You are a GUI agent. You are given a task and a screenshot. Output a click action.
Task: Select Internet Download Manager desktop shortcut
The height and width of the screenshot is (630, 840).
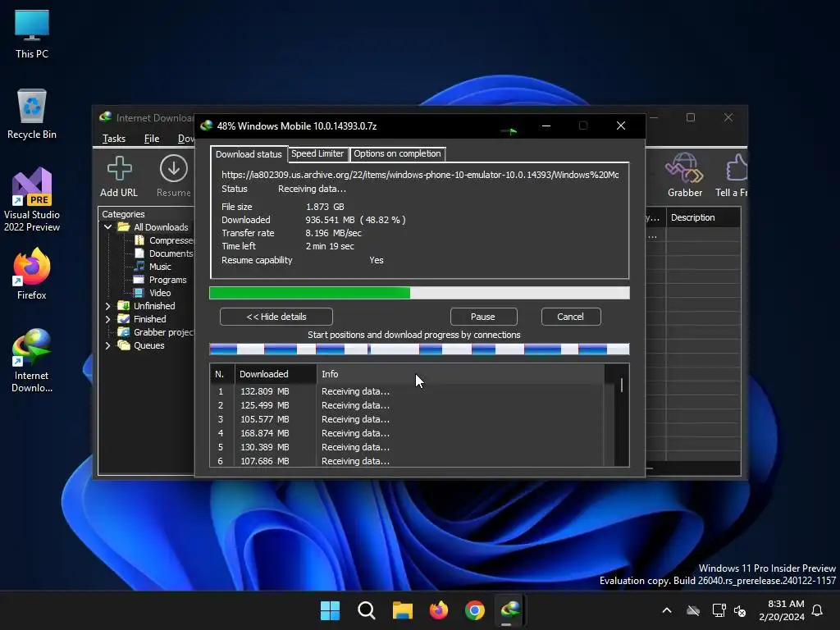[x=32, y=361]
